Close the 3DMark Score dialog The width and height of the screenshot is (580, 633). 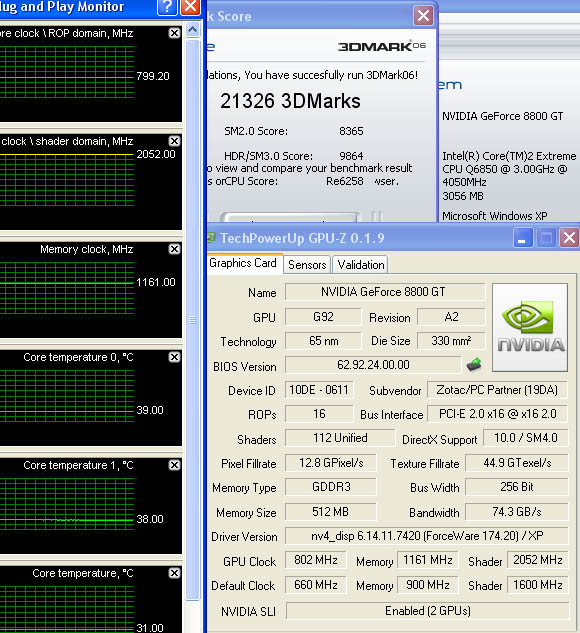click(x=423, y=16)
